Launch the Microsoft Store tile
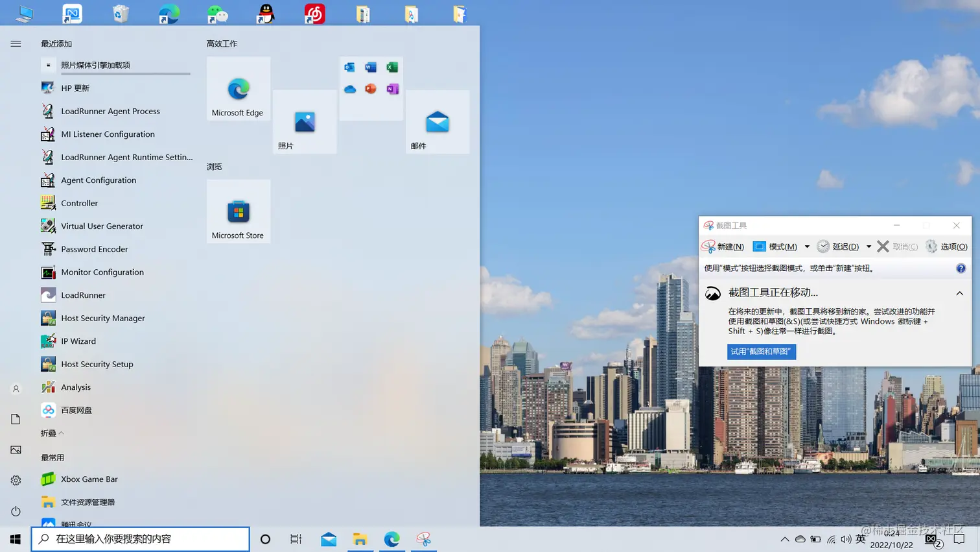The width and height of the screenshot is (980, 552). [x=239, y=211]
